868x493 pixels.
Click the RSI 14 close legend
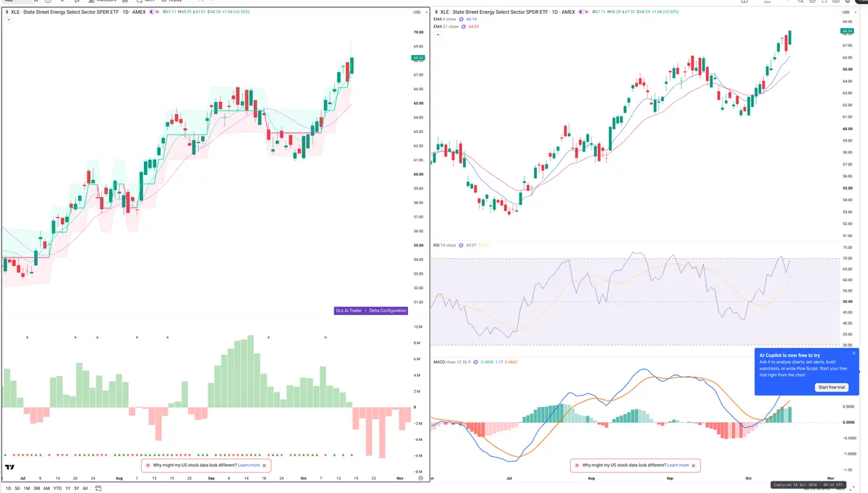(x=444, y=245)
